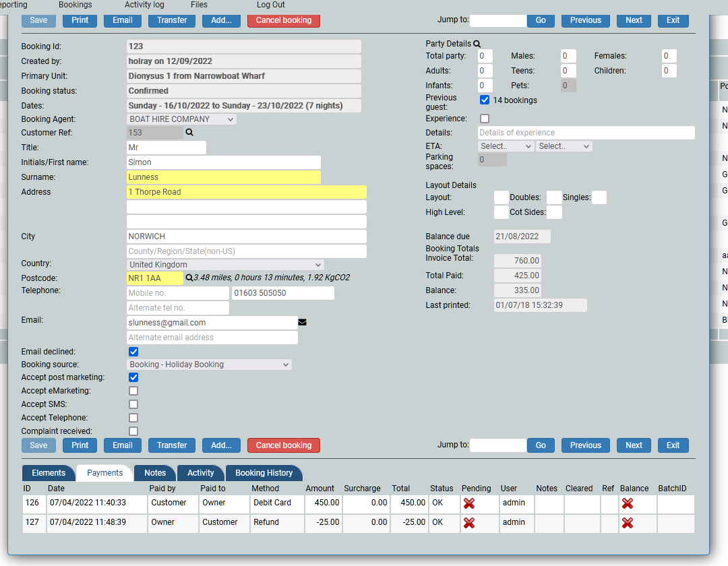728x566 pixels.
Task: Click the Surname field containing Lunness
Action: [x=224, y=177]
